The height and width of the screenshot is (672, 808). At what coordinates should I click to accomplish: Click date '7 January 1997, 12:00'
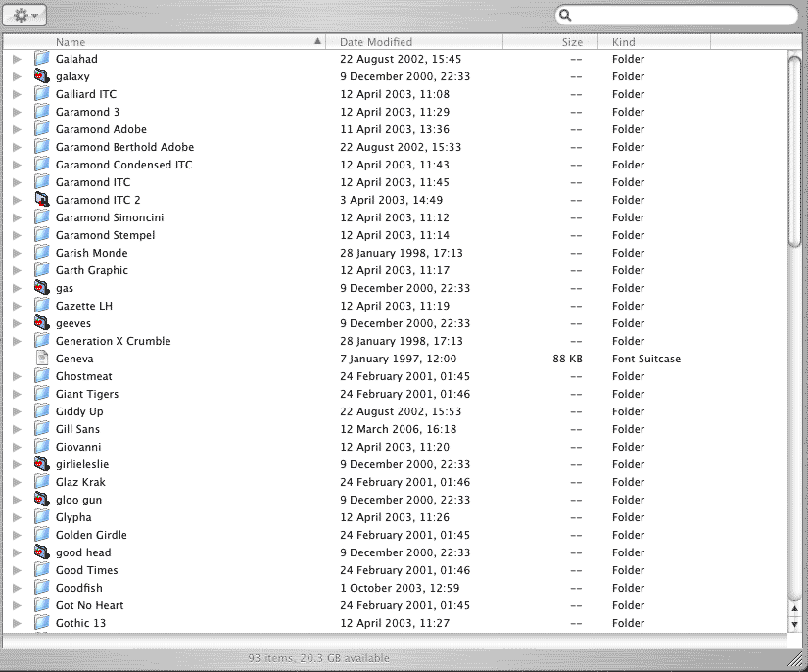click(x=399, y=359)
